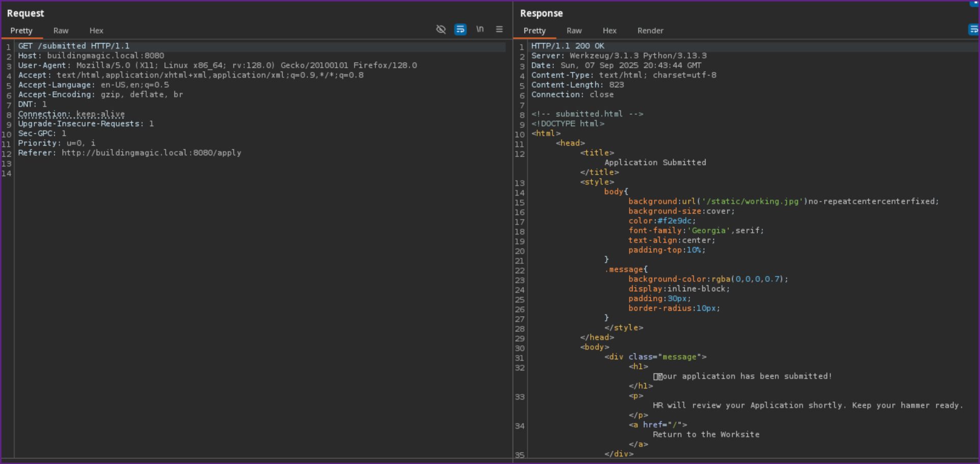This screenshot has height=464, width=980.
Task: Open the Response Render tab
Action: coord(650,31)
